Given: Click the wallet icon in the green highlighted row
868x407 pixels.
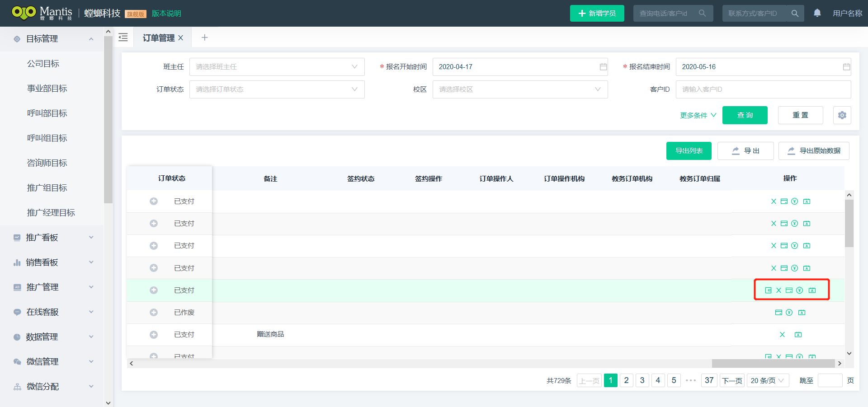Looking at the screenshot, I should (x=768, y=290).
